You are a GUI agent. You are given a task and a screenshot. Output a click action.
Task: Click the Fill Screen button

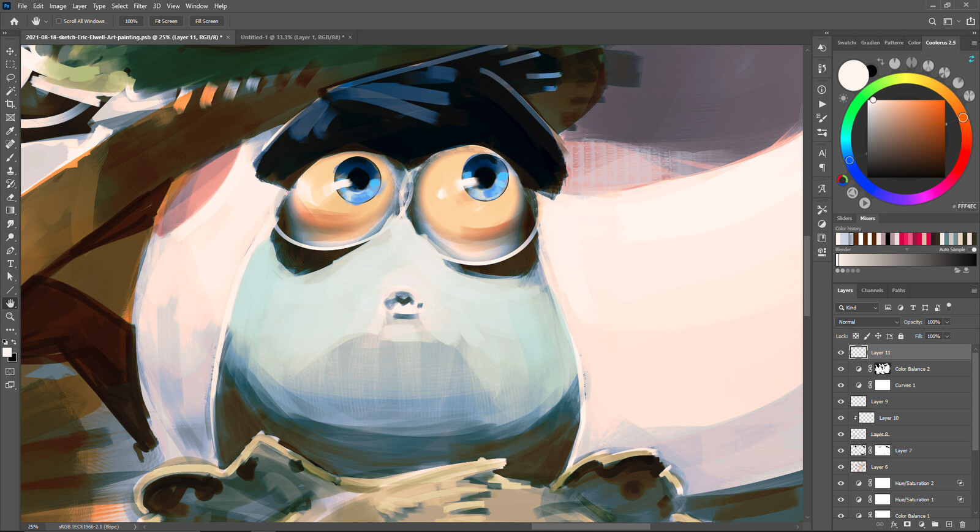point(206,21)
